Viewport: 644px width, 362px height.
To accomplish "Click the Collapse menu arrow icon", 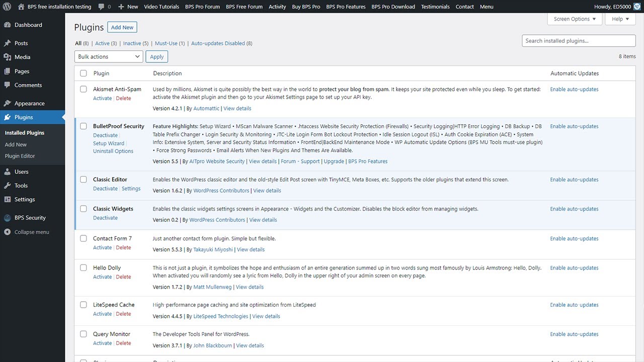I will click(x=7, y=232).
